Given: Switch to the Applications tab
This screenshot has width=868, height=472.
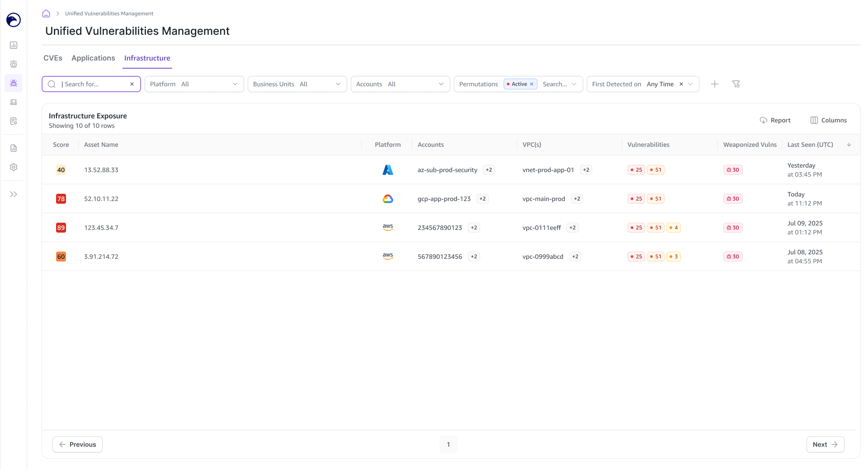Looking at the screenshot, I should [93, 58].
